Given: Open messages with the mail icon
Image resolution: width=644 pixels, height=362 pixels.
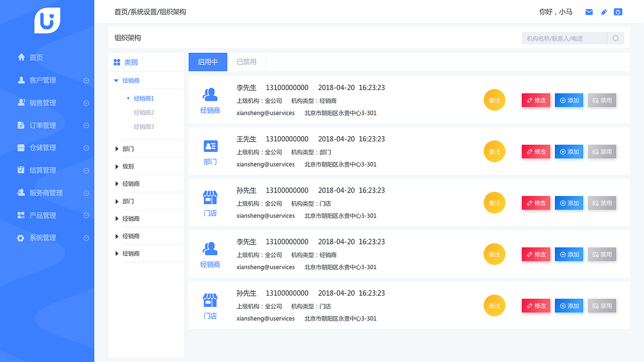Looking at the screenshot, I should click(x=589, y=12).
